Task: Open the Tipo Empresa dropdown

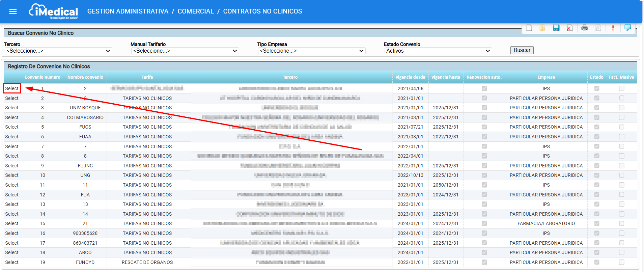Action: pos(312,51)
